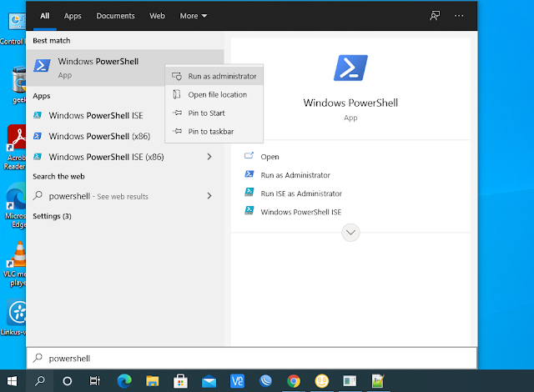This screenshot has height=392, width=534.
Task: Click the Open action icon in preview
Action: (x=249, y=156)
